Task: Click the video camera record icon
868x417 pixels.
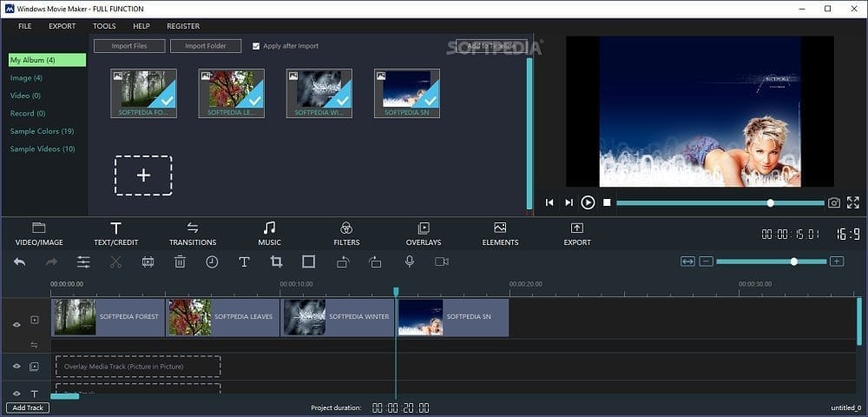Action: (441, 262)
